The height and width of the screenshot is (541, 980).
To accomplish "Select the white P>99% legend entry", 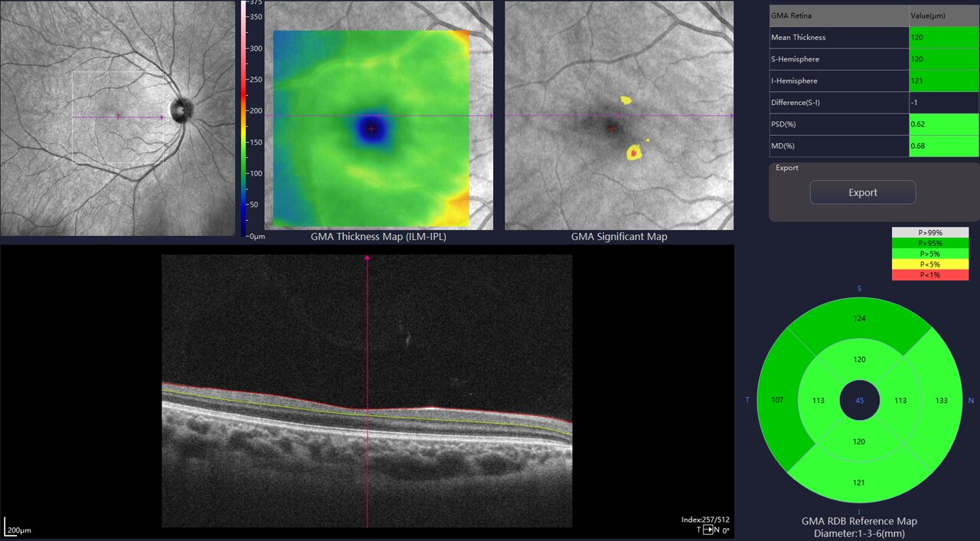I will [930, 232].
